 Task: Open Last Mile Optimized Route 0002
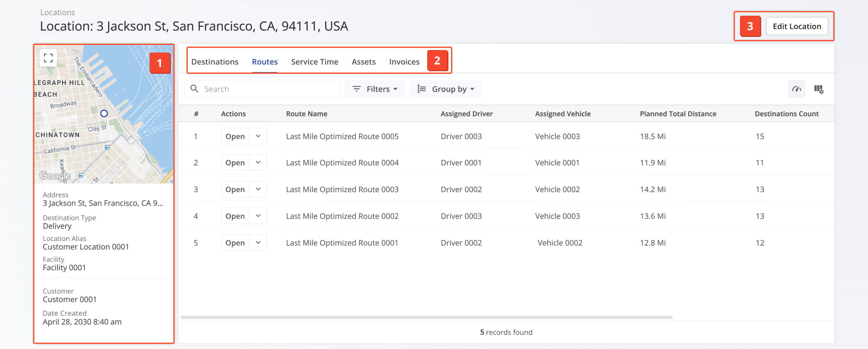click(235, 216)
